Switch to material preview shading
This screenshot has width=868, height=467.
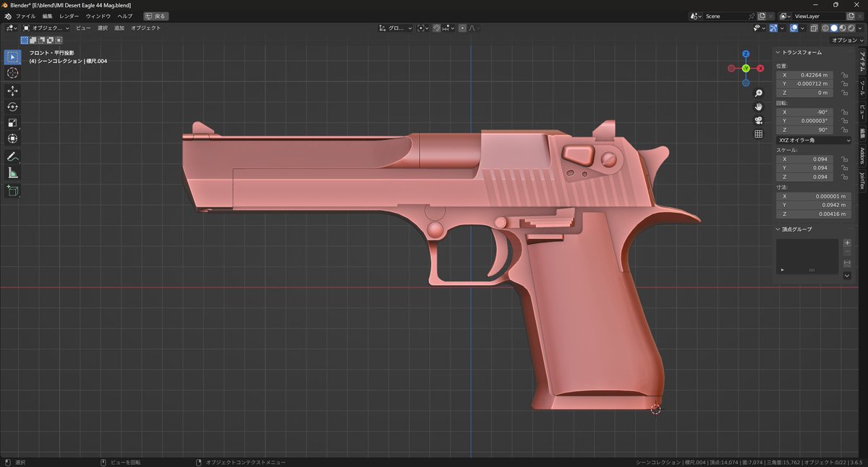(843, 28)
